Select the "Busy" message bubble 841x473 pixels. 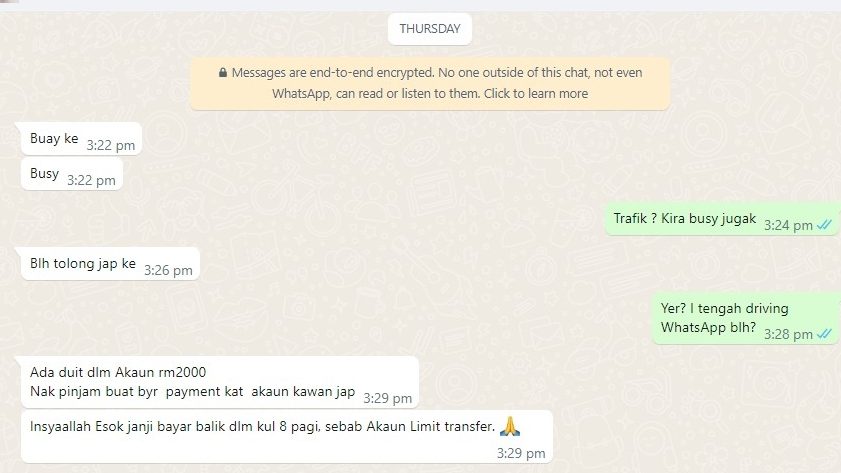tap(72, 174)
